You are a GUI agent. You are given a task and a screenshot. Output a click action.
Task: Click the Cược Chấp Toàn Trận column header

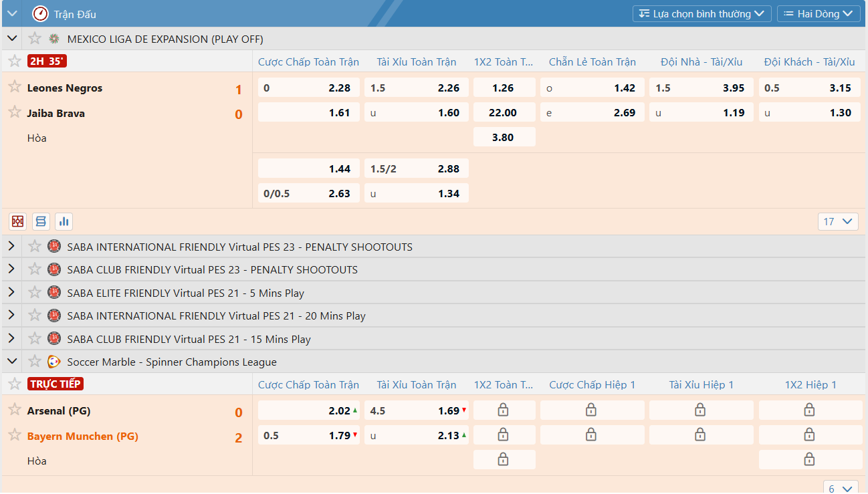pos(308,62)
